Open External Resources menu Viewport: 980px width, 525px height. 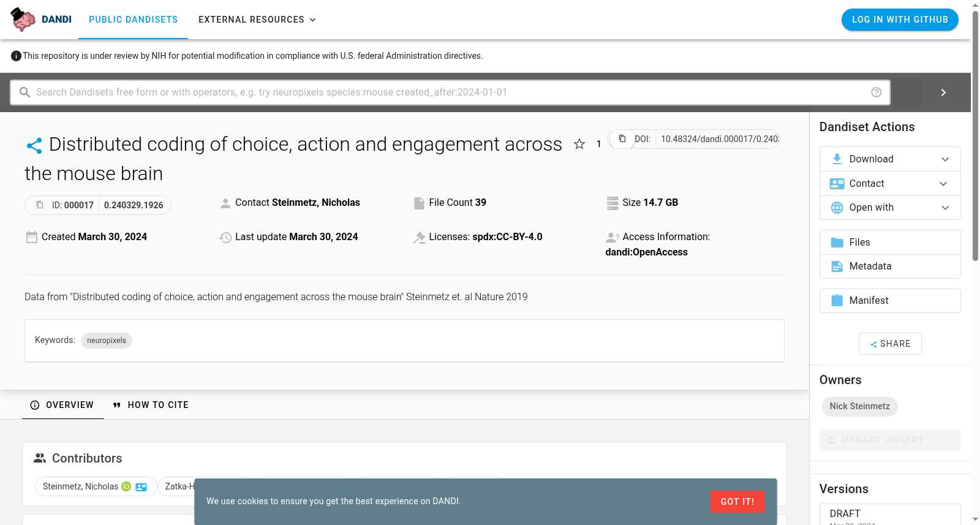[x=257, y=20]
